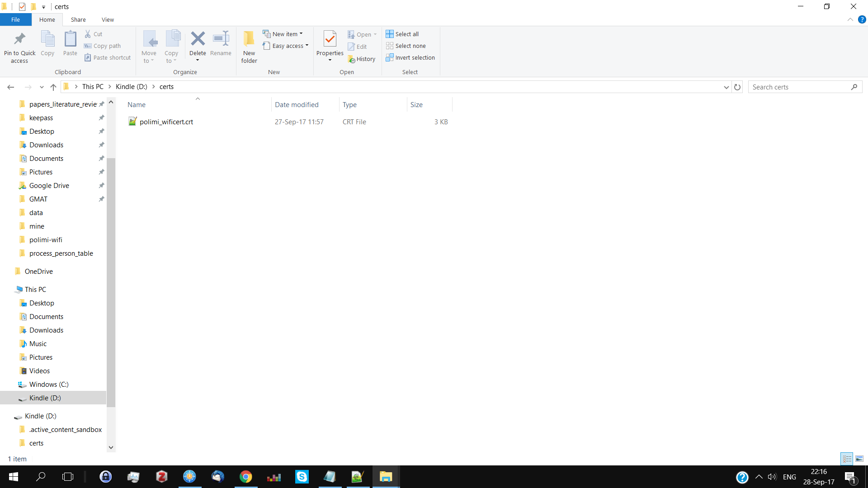Open the address bar history dropdown

726,87
